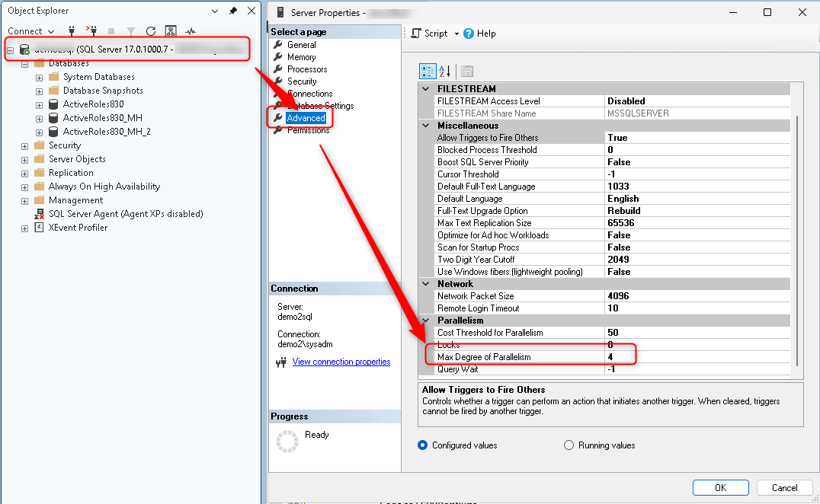Collapse the server root node
Screen dimensions: 820x504
[10, 50]
